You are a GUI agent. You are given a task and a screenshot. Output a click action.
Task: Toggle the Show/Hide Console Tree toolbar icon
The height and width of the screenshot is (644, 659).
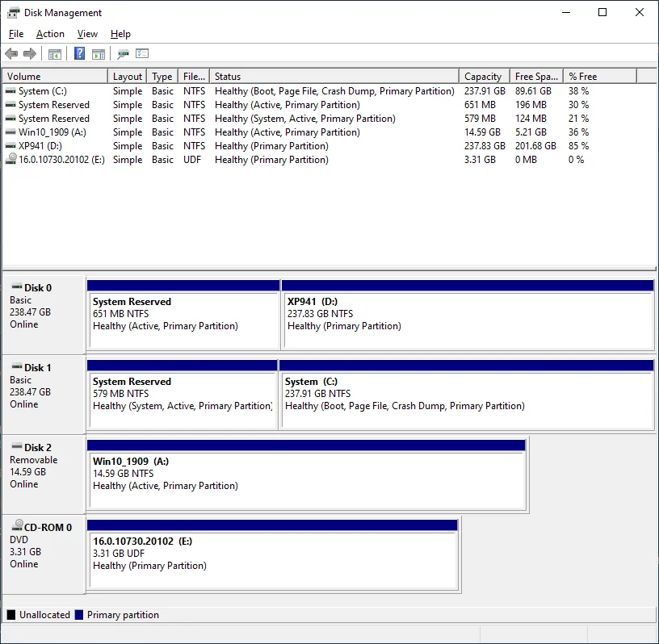pyautogui.click(x=55, y=54)
